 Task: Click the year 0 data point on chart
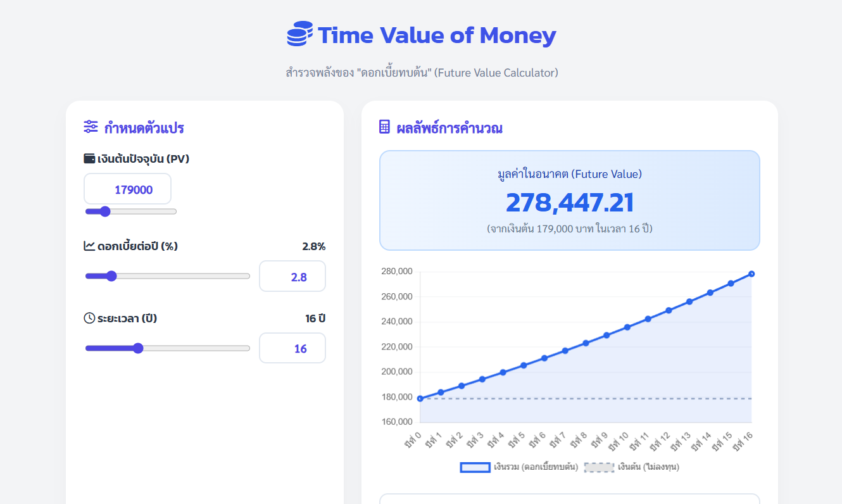(x=420, y=398)
